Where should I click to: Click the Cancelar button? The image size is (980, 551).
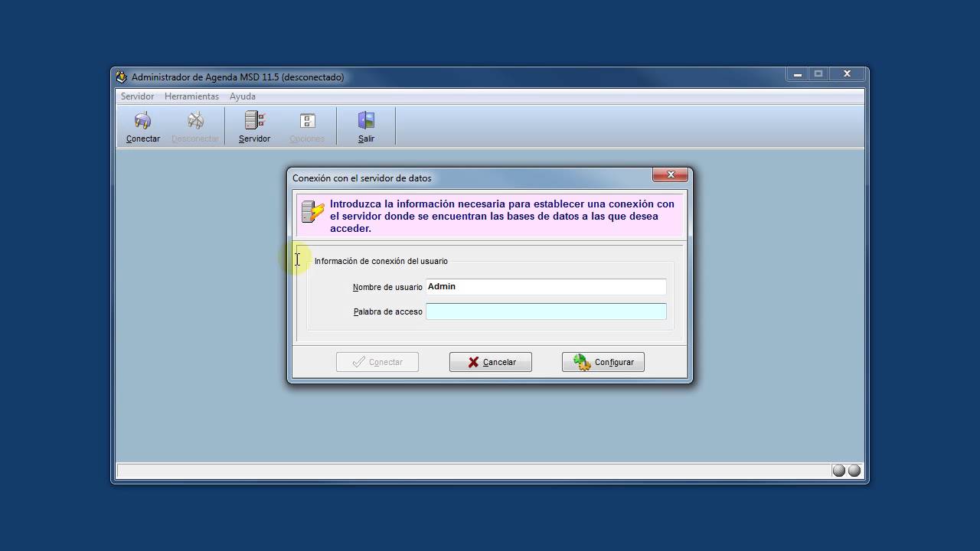pyautogui.click(x=491, y=362)
